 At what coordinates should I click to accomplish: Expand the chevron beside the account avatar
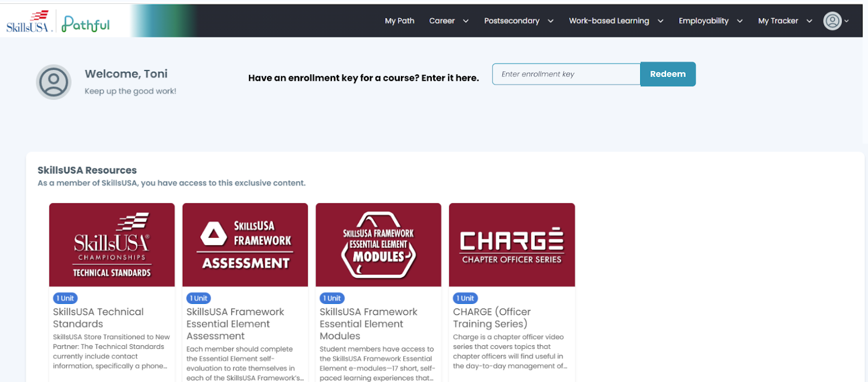pyautogui.click(x=846, y=21)
